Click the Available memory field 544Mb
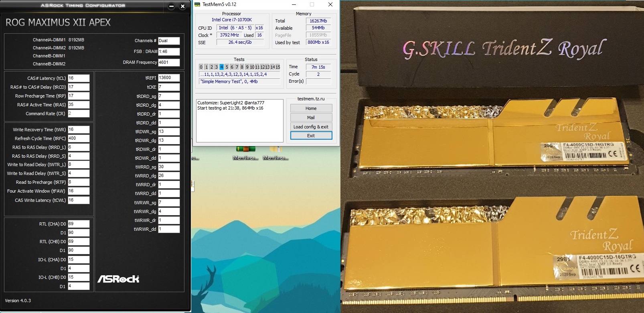The image size is (644, 313). [318, 28]
